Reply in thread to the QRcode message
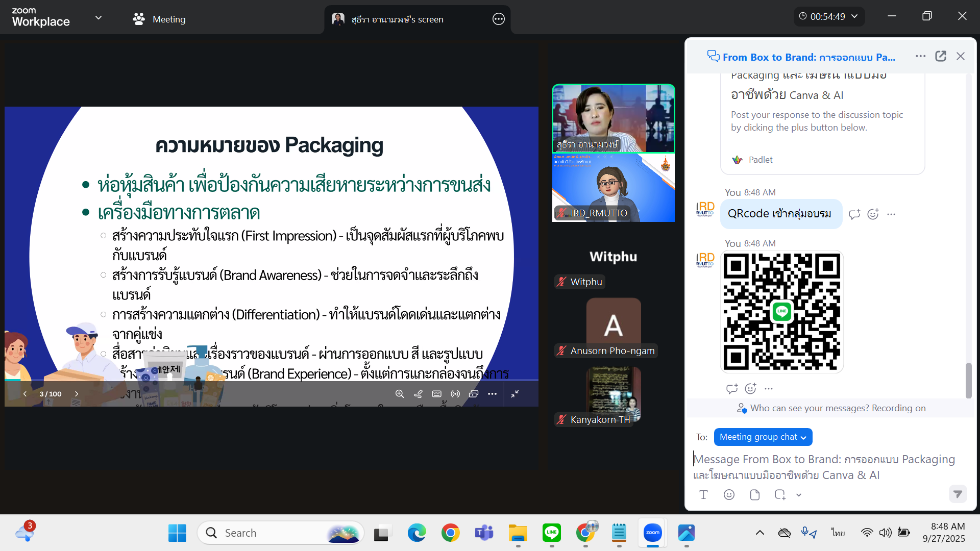Viewport: 980px width, 551px height. 854,214
